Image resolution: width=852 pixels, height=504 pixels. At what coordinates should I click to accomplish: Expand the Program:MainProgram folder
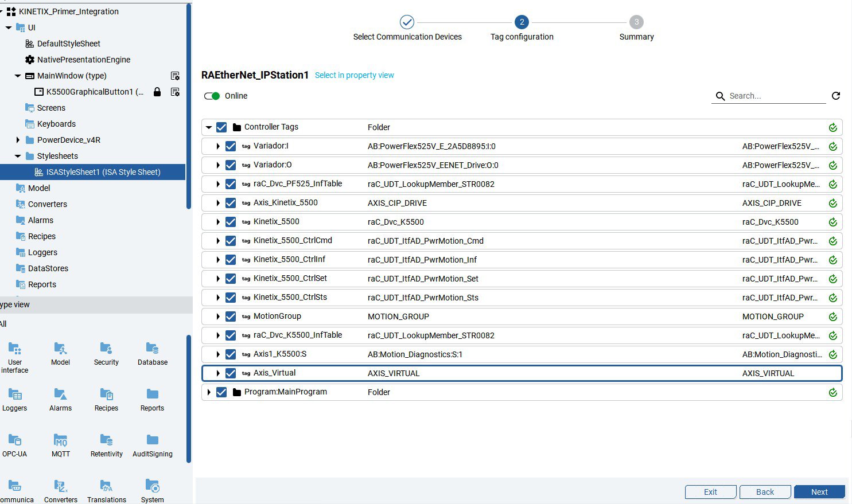pos(209,392)
